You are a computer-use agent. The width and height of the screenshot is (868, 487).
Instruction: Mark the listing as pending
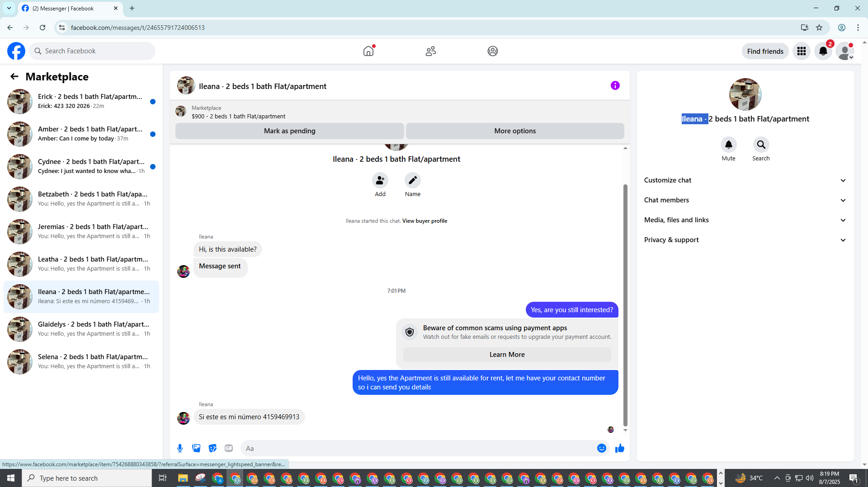290,131
